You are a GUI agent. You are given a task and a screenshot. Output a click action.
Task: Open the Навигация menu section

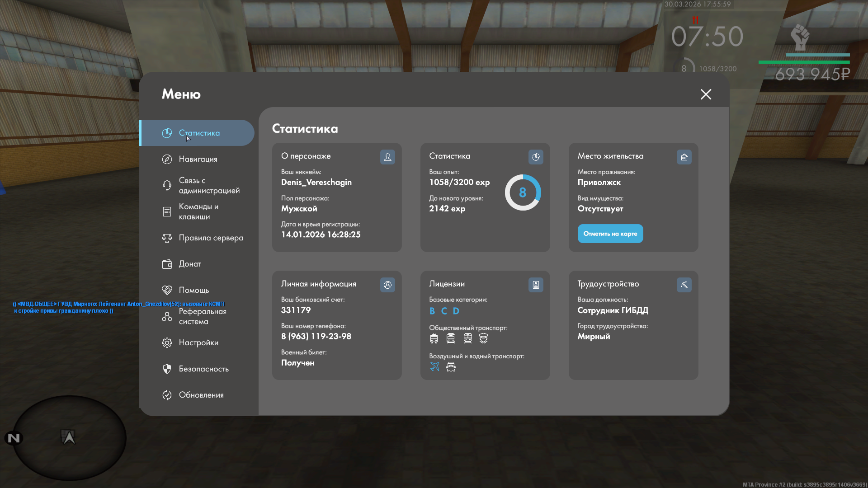(x=198, y=159)
